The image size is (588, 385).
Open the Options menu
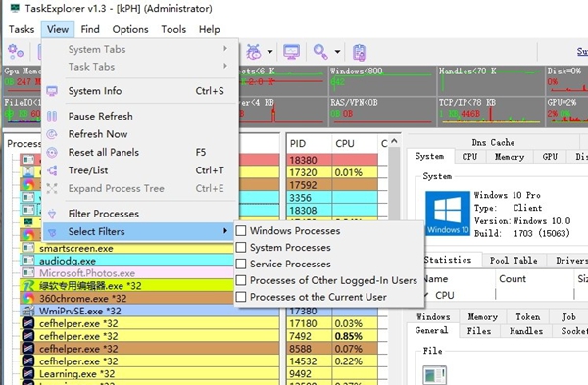click(x=130, y=29)
